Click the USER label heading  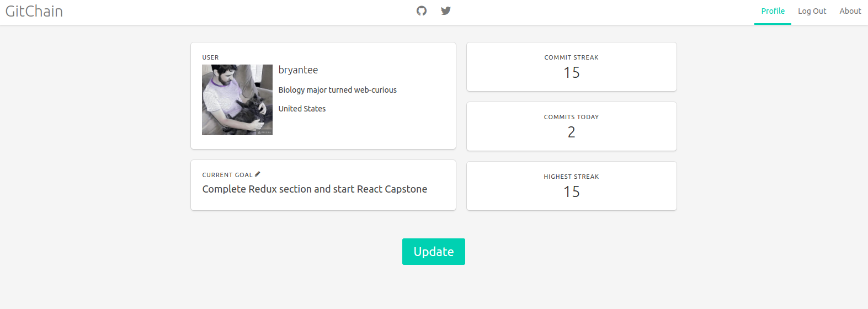coord(210,57)
